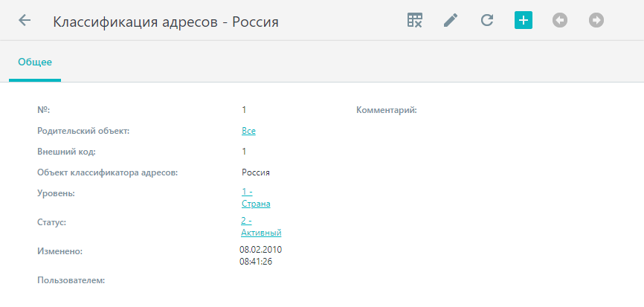Click the №: field label
644x307 pixels.
pyautogui.click(x=43, y=110)
